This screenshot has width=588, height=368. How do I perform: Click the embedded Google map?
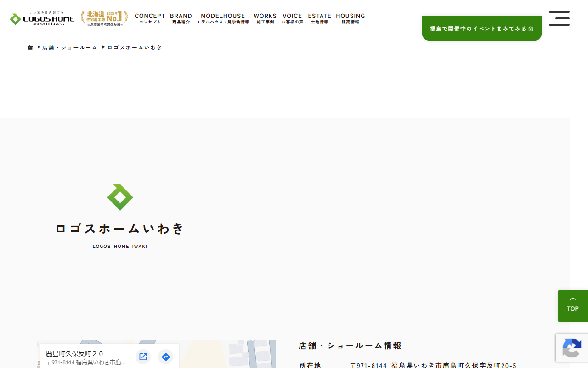click(156, 354)
